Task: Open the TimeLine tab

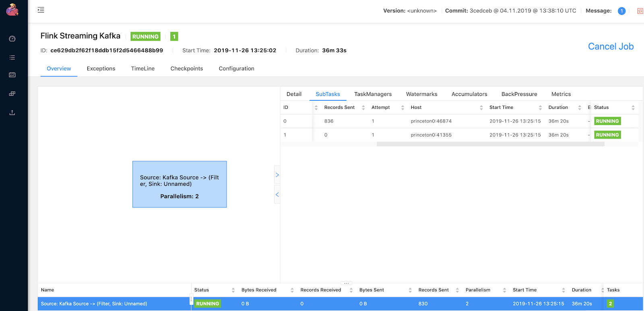Action: [x=143, y=68]
